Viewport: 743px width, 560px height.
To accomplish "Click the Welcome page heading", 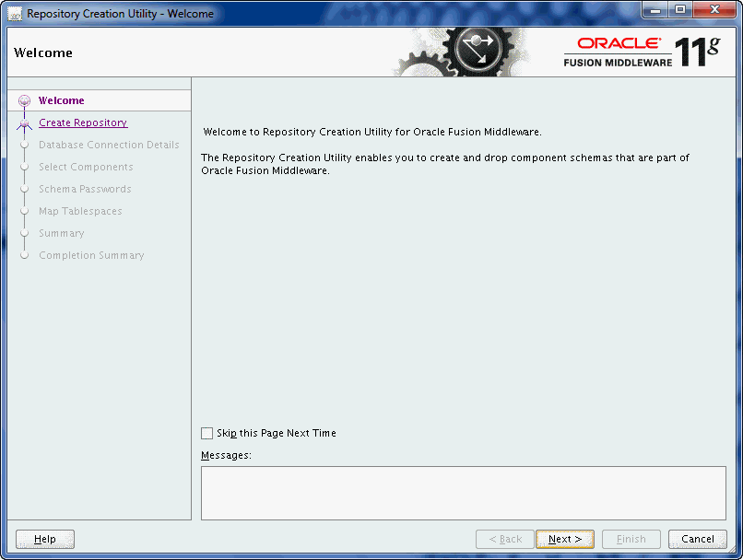I will pos(43,52).
